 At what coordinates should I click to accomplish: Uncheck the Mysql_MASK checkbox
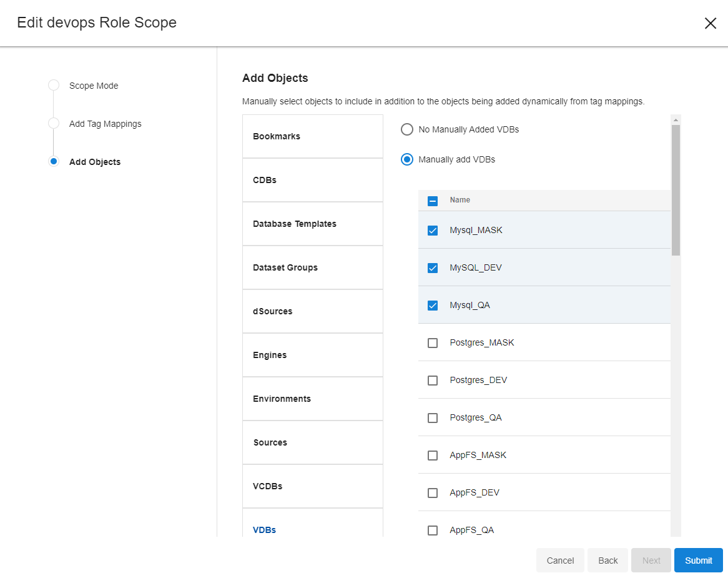pos(433,231)
